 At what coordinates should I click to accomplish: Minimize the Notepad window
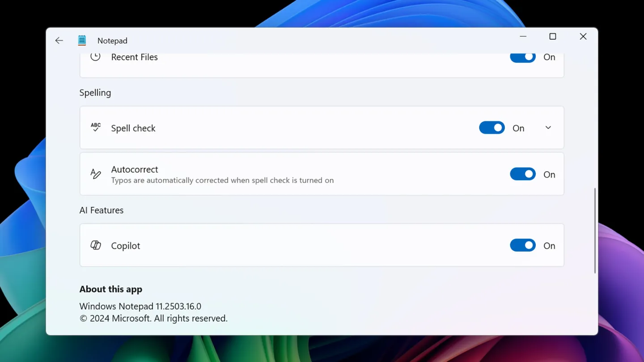click(523, 37)
